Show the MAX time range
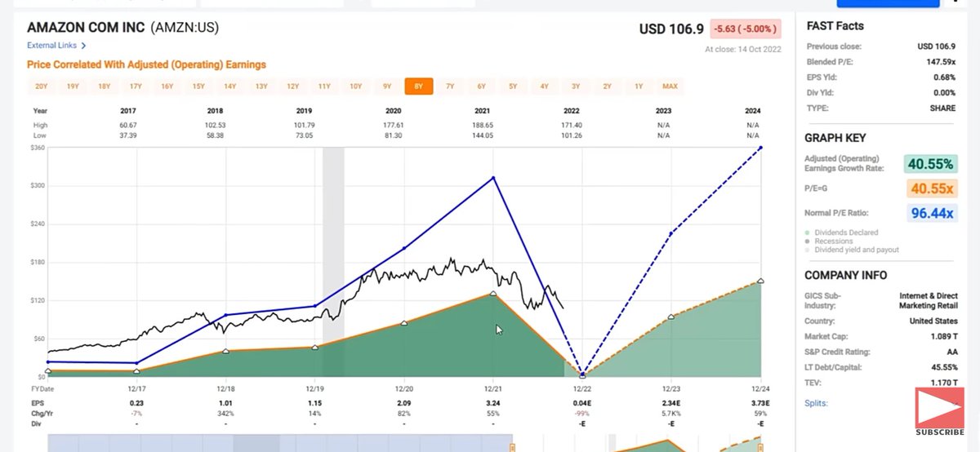This screenshot has width=980, height=452. pos(670,86)
